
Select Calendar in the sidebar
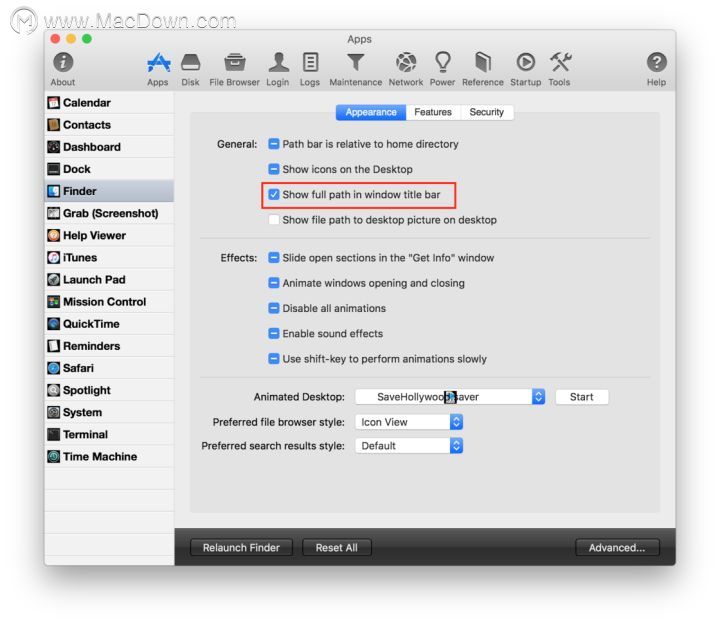(109, 102)
